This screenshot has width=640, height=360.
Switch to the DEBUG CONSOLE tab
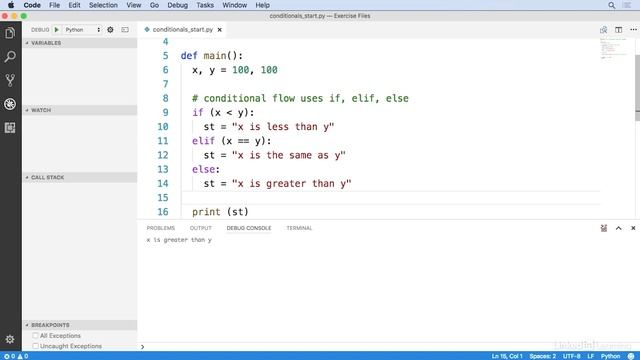(x=249, y=228)
